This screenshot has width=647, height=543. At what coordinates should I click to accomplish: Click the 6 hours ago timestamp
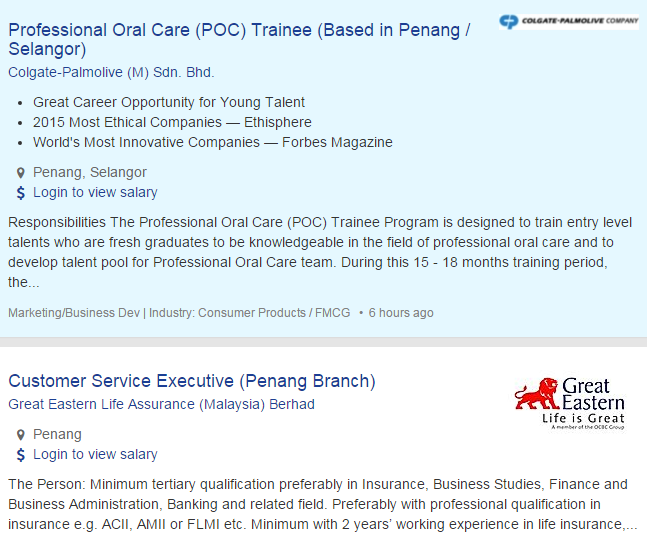coord(401,313)
